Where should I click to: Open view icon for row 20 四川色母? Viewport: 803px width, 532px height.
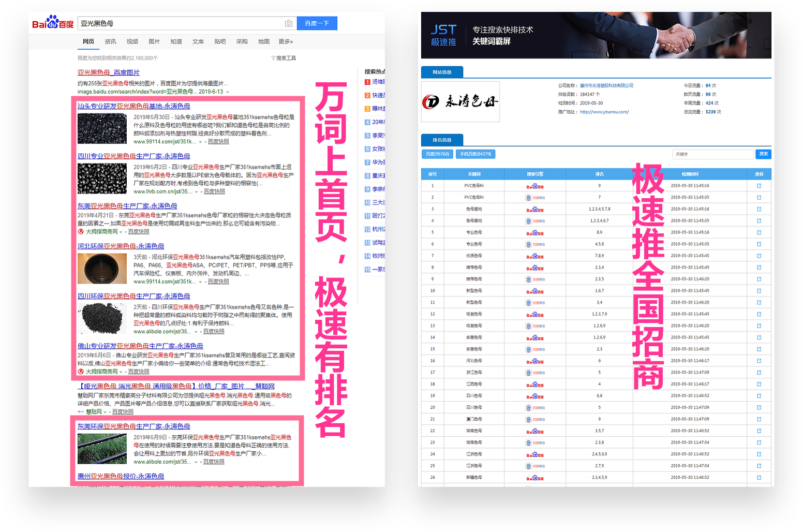click(x=759, y=407)
